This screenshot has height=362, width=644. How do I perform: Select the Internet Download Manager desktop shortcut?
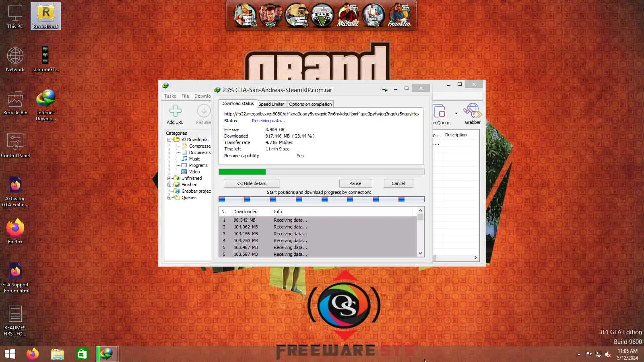point(46,105)
